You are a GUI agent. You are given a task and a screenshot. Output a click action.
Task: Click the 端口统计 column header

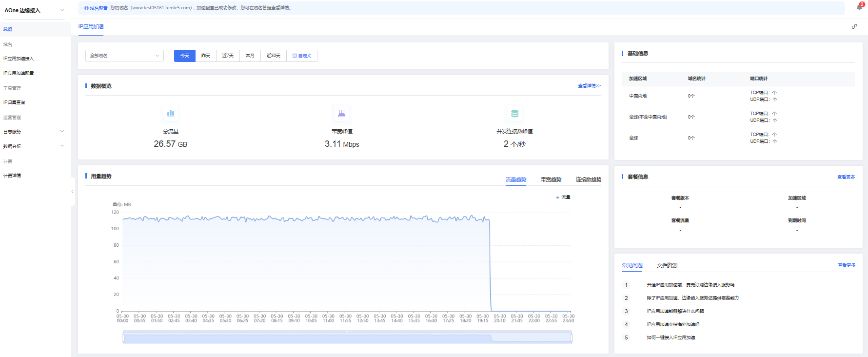pos(759,79)
